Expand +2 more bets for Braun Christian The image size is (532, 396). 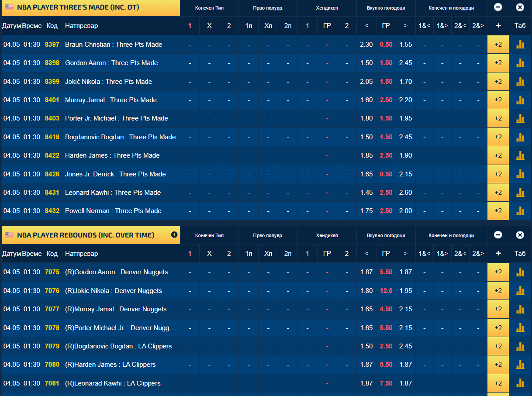498,45
